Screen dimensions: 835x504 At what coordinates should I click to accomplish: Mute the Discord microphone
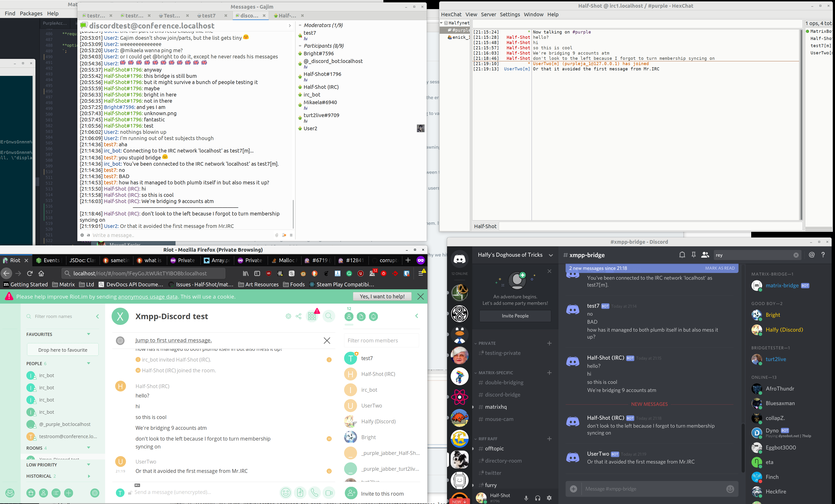pyautogui.click(x=526, y=498)
